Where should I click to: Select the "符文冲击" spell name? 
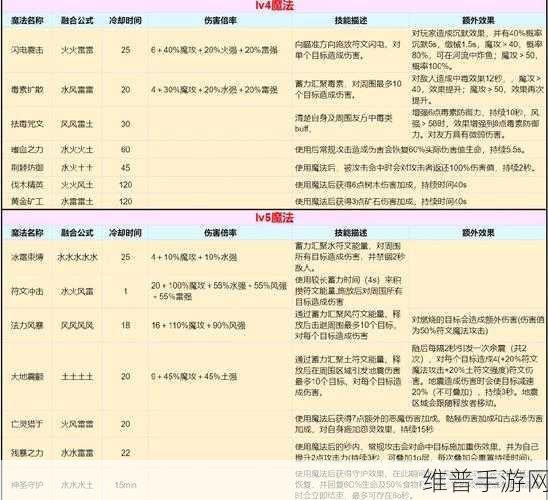27,291
